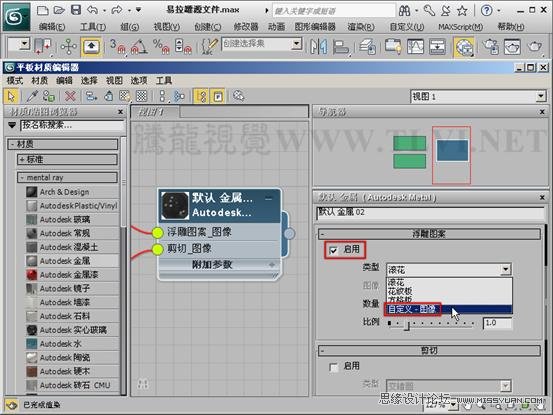Click the show background checker icon

click(141, 96)
